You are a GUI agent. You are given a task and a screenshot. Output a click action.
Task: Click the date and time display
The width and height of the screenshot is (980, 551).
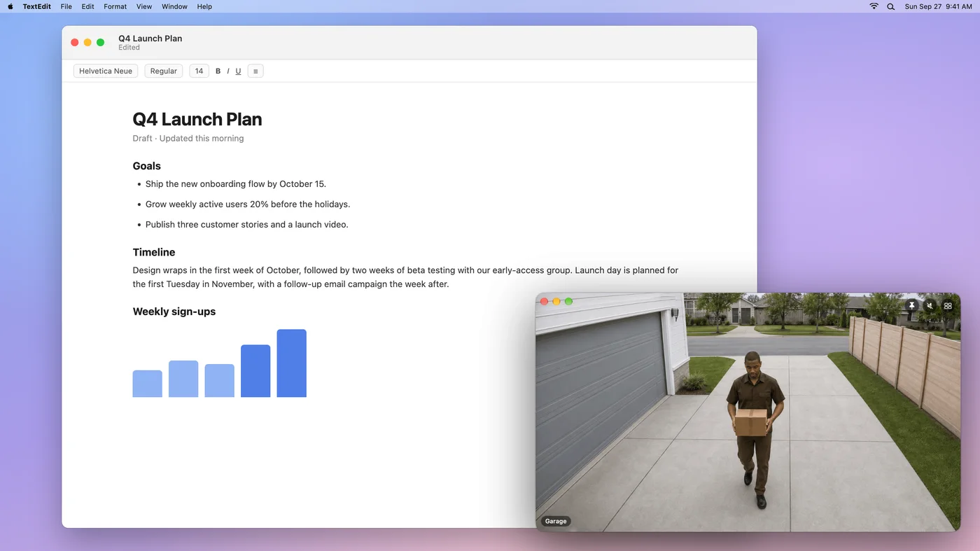(938, 6)
